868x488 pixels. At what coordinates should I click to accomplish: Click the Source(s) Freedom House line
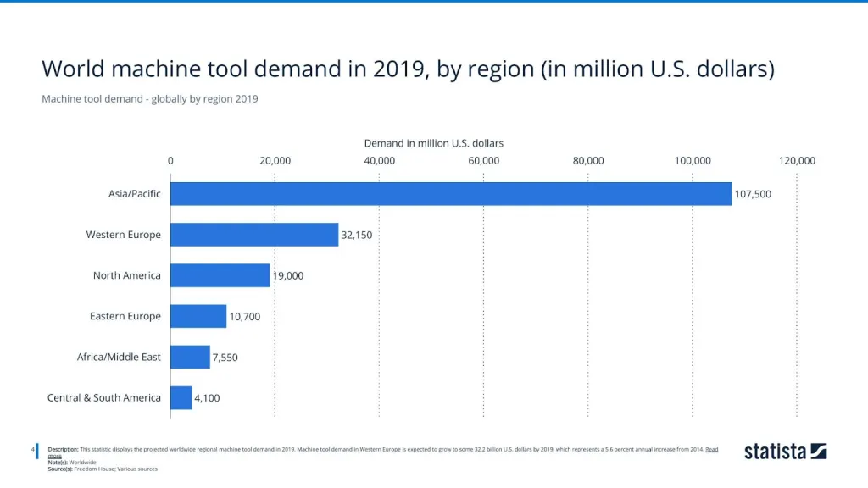pyautogui.click(x=103, y=469)
